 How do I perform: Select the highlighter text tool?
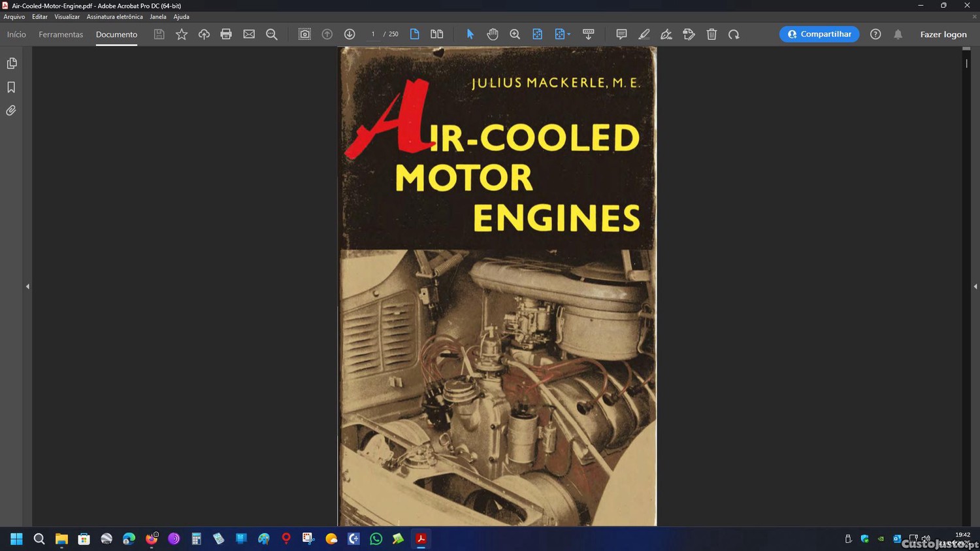coord(644,34)
